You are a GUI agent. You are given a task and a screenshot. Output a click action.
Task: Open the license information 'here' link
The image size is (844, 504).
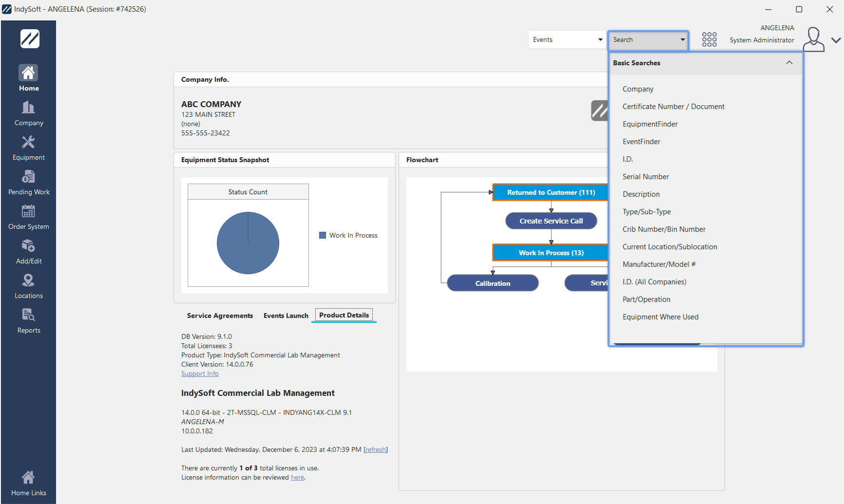[x=297, y=478]
